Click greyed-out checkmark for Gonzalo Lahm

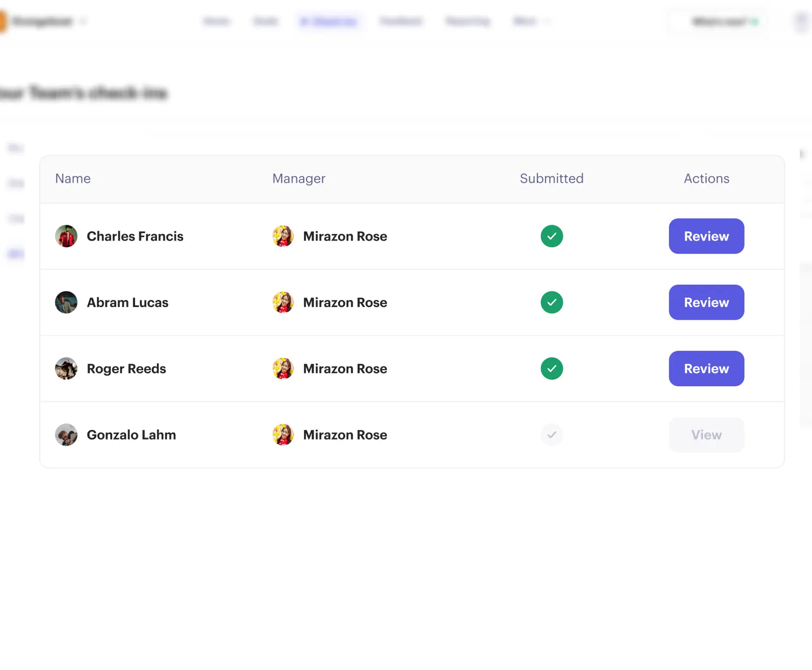(x=552, y=435)
